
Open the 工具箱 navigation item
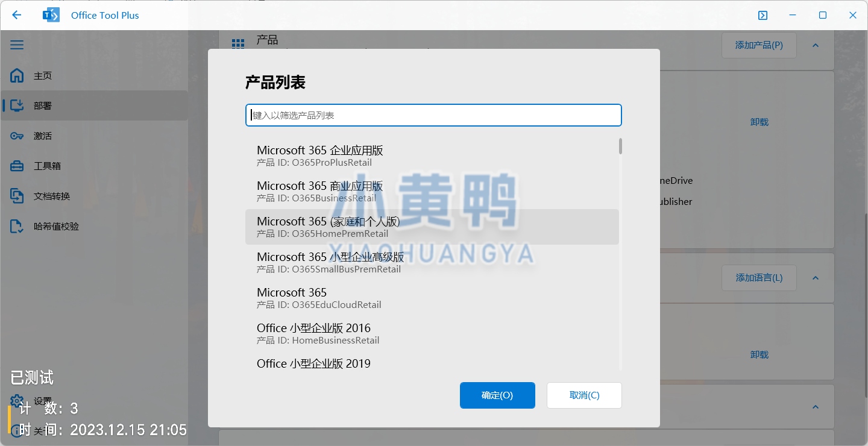95,166
